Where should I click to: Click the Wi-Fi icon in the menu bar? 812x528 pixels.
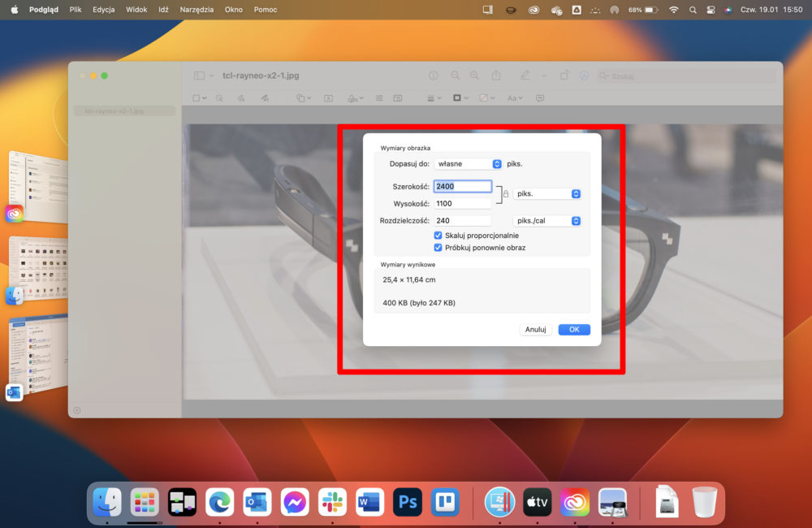pyautogui.click(x=673, y=10)
